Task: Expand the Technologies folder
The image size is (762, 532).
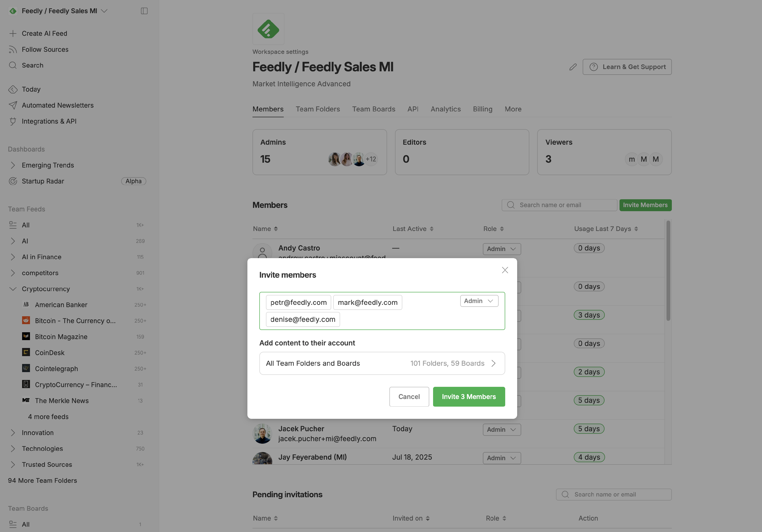Action: pos(13,448)
